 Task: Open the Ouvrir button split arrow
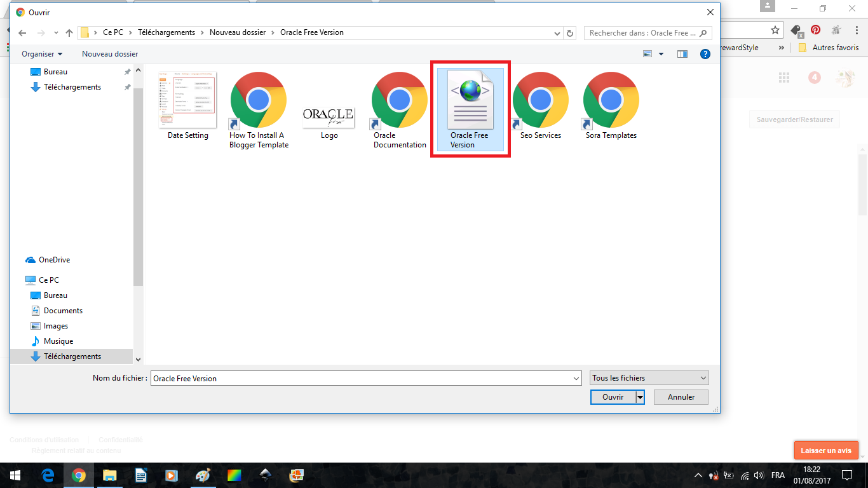coord(640,397)
